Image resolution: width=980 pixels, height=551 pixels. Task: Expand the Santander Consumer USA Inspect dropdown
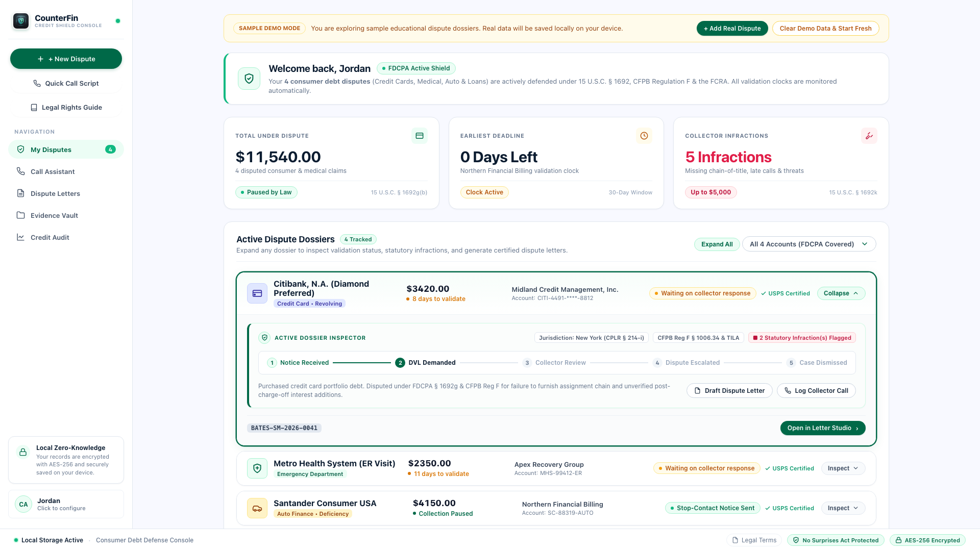[843, 508]
